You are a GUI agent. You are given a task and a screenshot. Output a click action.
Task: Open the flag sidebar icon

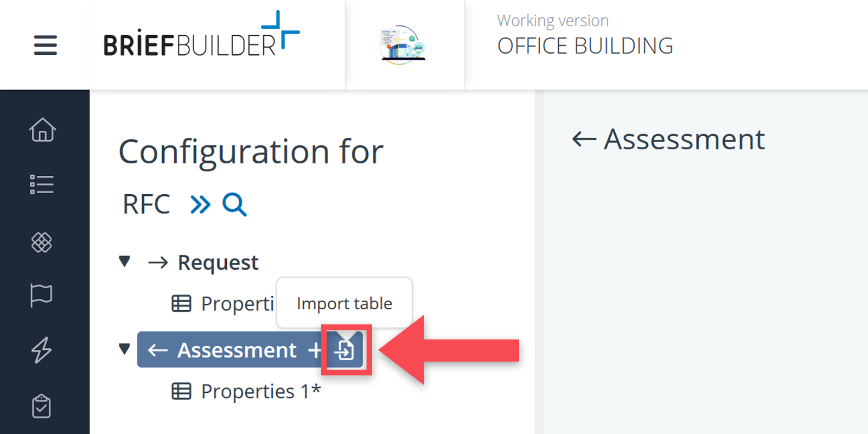pyautogui.click(x=42, y=295)
